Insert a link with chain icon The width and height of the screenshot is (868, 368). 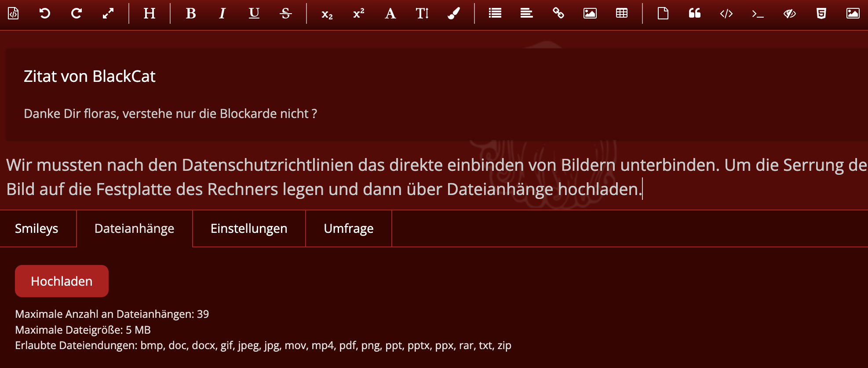coord(558,14)
